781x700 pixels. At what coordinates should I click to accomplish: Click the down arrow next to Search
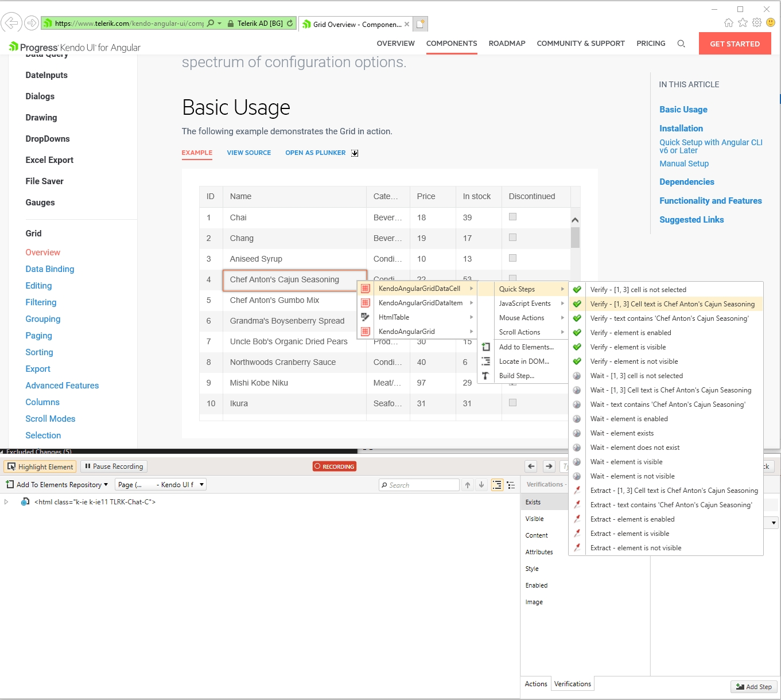click(x=481, y=485)
